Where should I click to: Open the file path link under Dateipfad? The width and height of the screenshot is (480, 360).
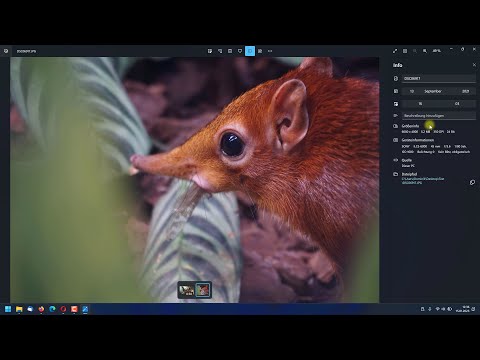[x=423, y=181]
